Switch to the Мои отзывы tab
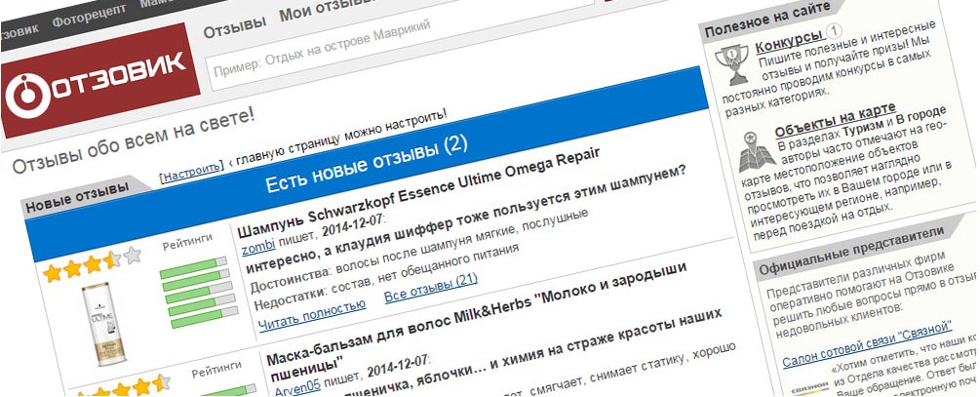This screenshot has width=980, height=397. pyautogui.click(x=328, y=10)
